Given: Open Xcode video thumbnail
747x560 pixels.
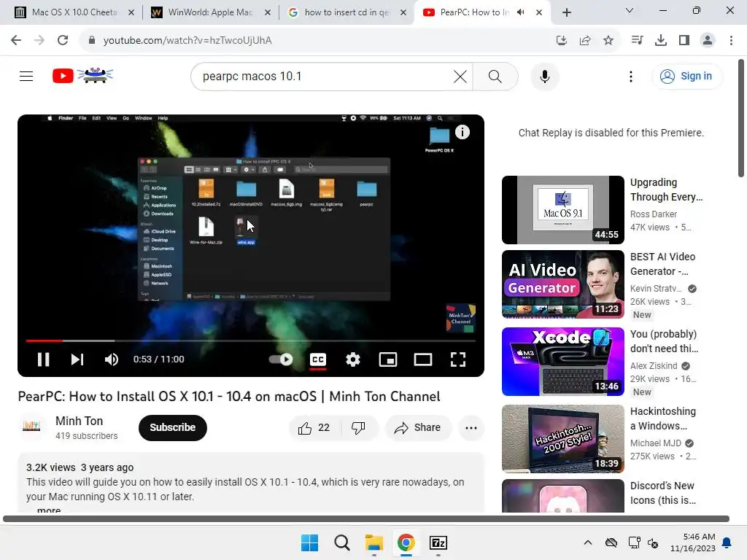Looking at the screenshot, I should (562, 362).
